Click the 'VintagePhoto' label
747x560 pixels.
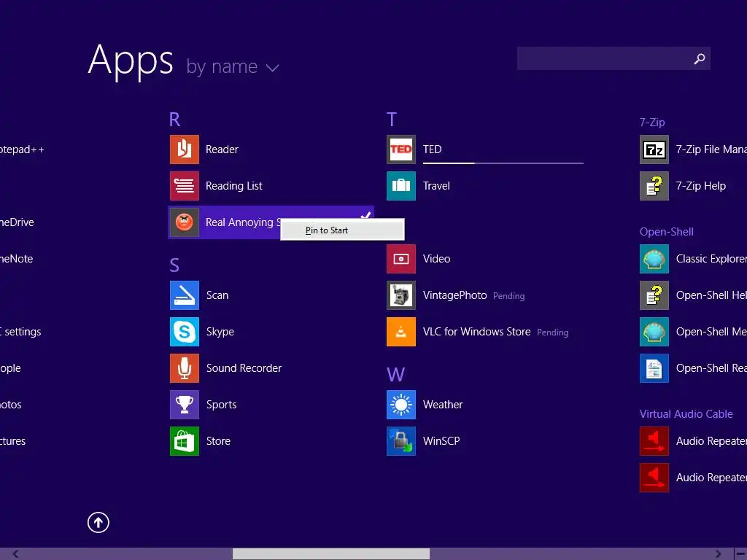click(455, 295)
